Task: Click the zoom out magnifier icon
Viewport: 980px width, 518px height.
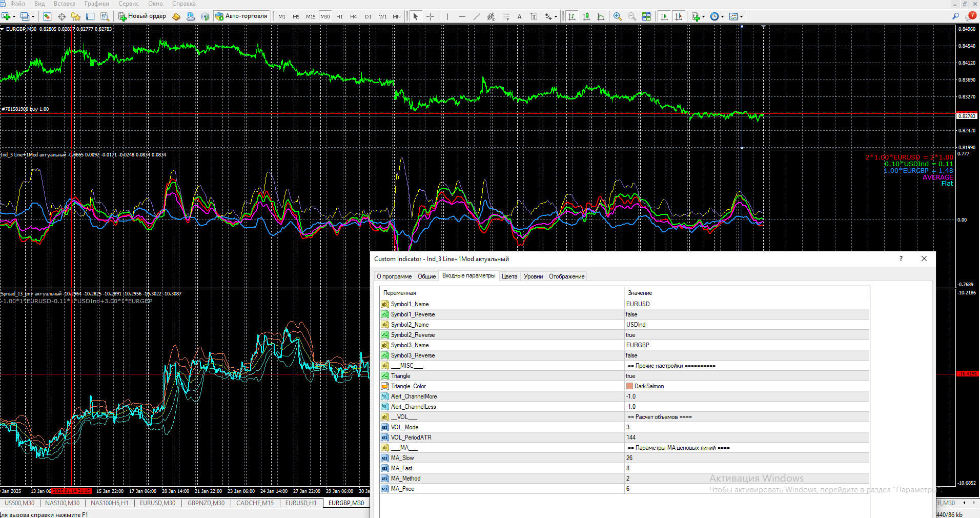Action: pos(632,16)
